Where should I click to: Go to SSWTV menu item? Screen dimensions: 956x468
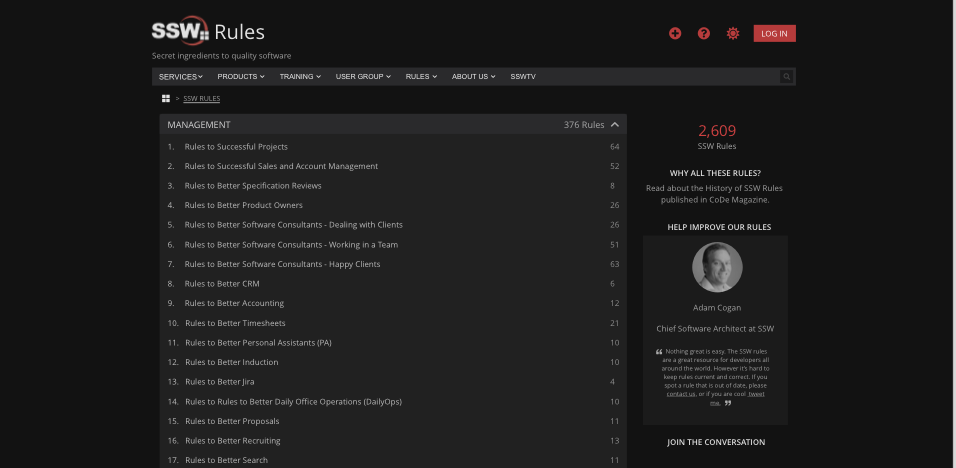pos(523,77)
